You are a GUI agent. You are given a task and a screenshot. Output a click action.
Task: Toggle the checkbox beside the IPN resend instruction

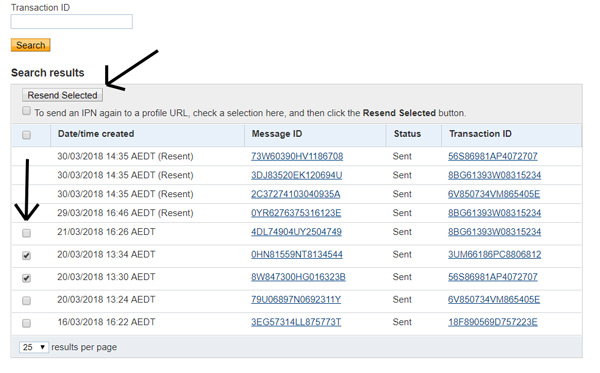pyautogui.click(x=26, y=111)
